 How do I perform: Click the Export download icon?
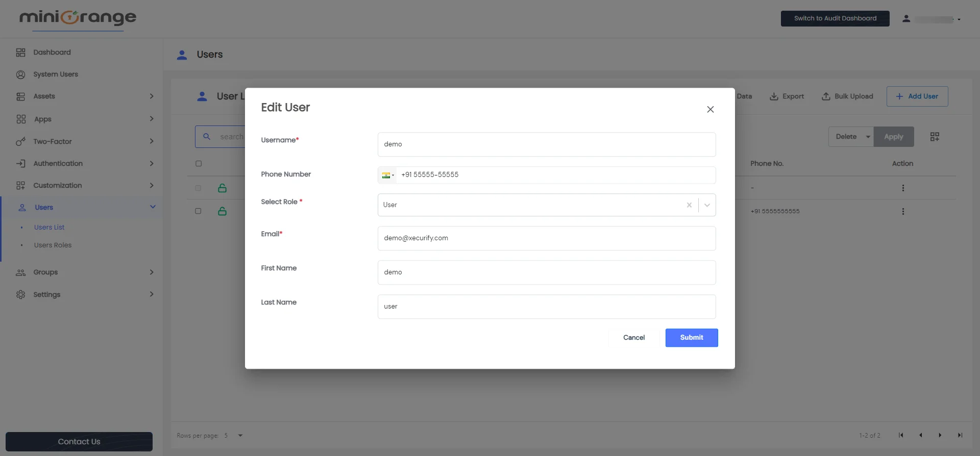click(774, 96)
